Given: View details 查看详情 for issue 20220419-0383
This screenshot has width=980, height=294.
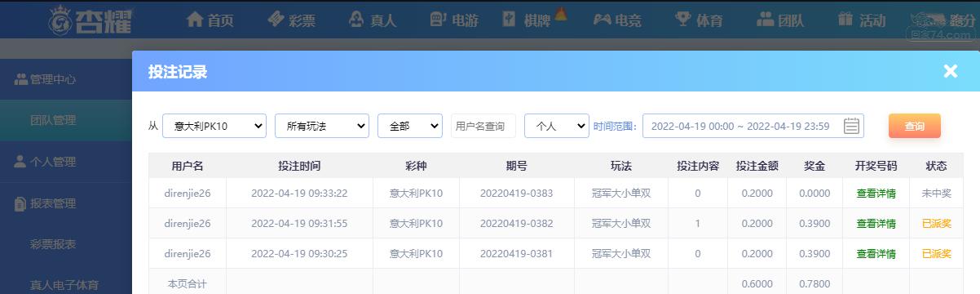Looking at the screenshot, I should point(876,194).
